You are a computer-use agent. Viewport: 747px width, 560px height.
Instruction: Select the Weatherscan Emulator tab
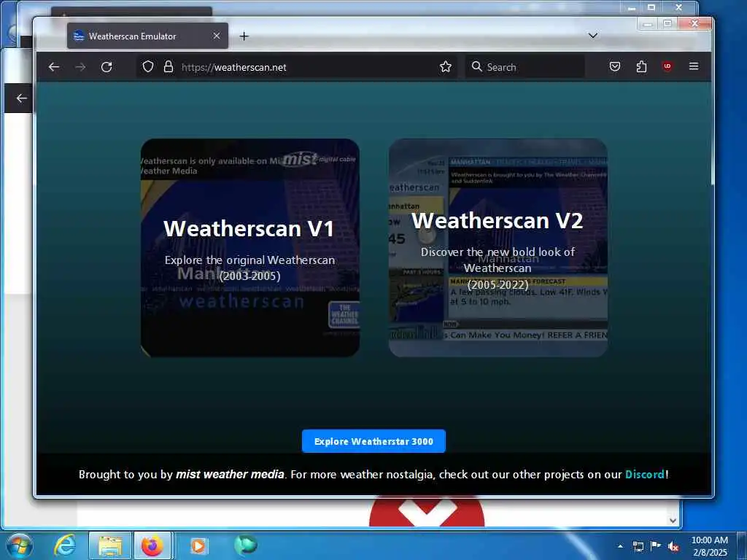click(147, 36)
